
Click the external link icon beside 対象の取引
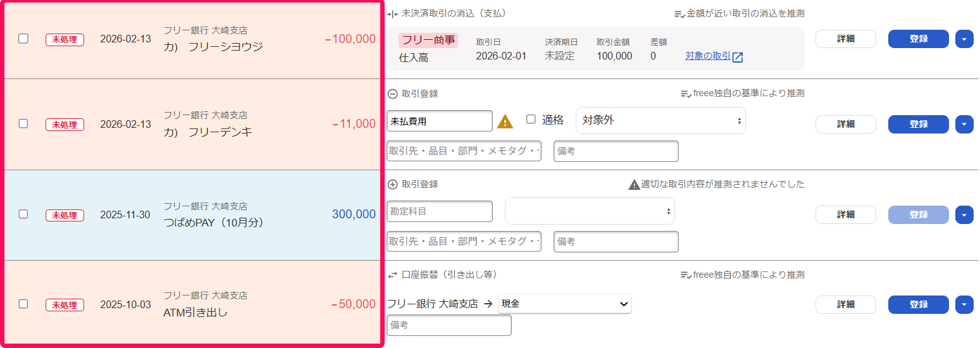(x=738, y=57)
